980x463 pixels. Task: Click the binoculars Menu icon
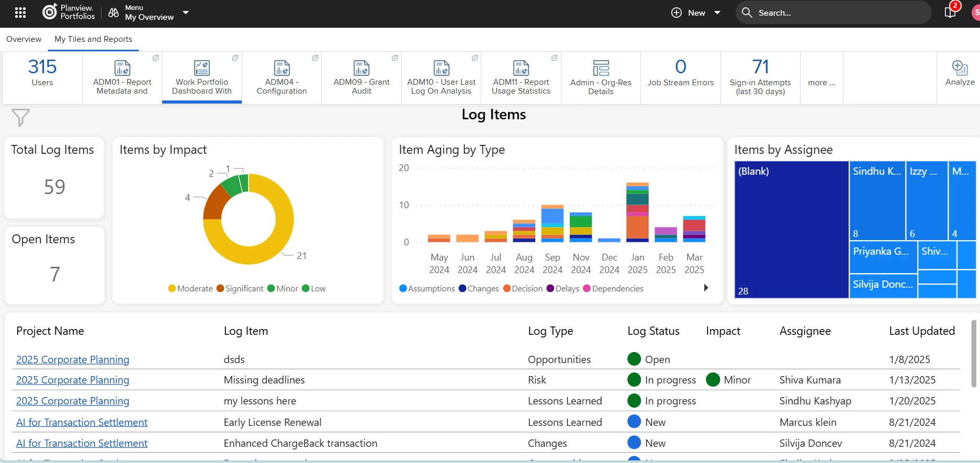[114, 13]
